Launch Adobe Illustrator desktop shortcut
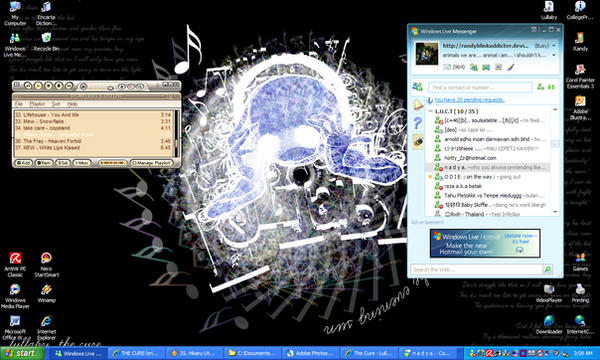This screenshot has width=600, height=360. tap(580, 108)
